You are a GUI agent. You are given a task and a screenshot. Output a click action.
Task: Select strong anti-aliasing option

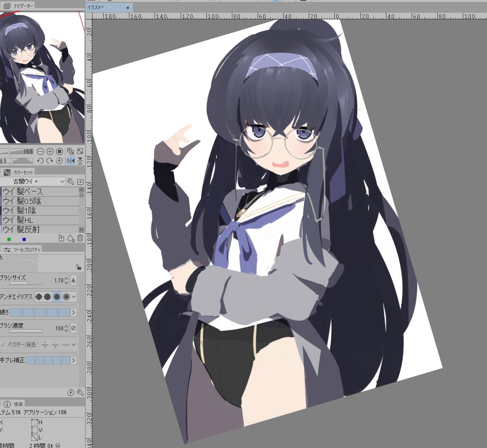66,297
